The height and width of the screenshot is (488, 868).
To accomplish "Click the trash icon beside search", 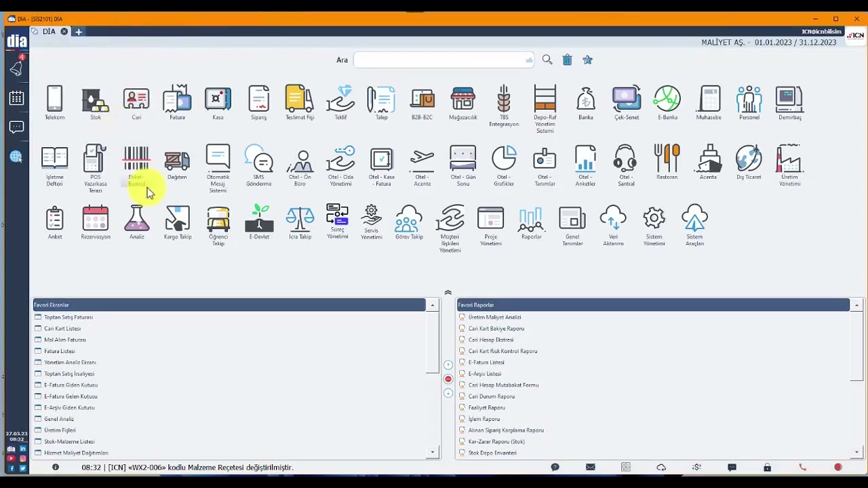I will click(568, 60).
